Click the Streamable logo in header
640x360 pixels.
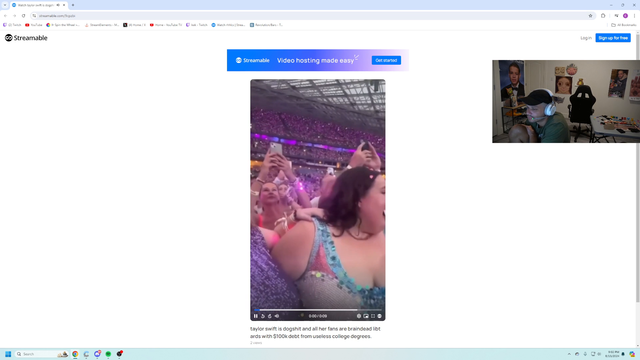(x=26, y=38)
